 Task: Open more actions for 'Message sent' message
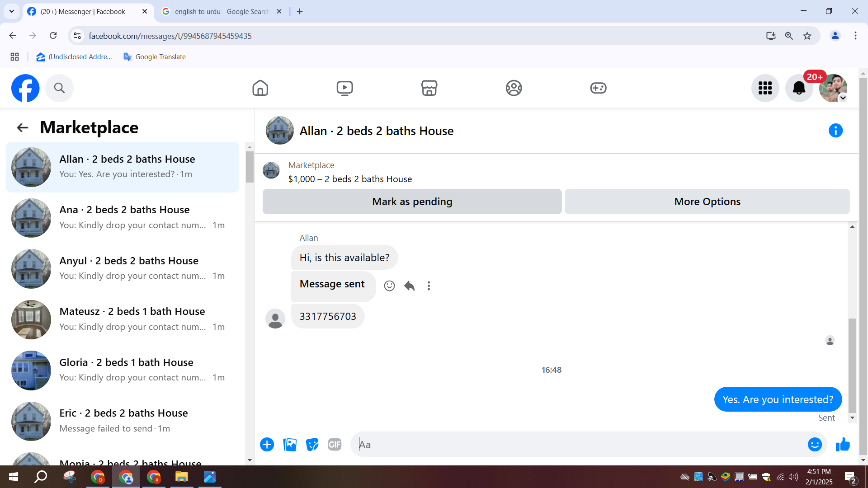(429, 286)
